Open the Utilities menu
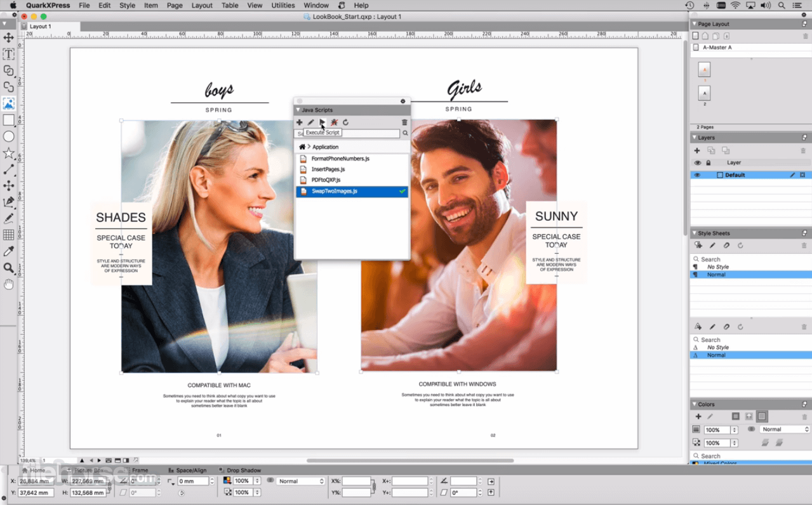The image size is (812, 505). coord(283,5)
